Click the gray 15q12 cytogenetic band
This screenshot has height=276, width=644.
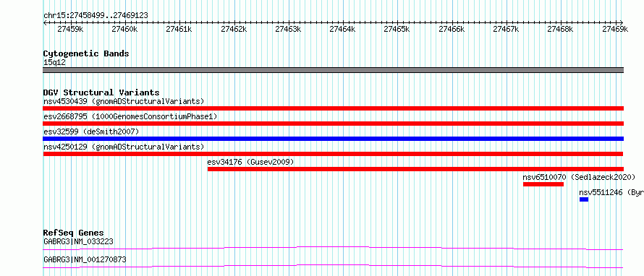333,70
